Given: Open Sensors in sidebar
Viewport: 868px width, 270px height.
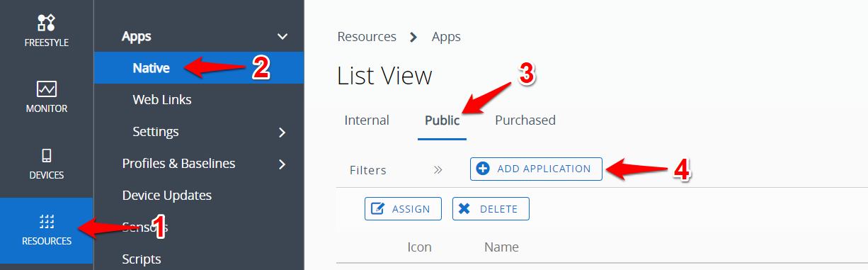Looking at the screenshot, I should [x=144, y=227].
